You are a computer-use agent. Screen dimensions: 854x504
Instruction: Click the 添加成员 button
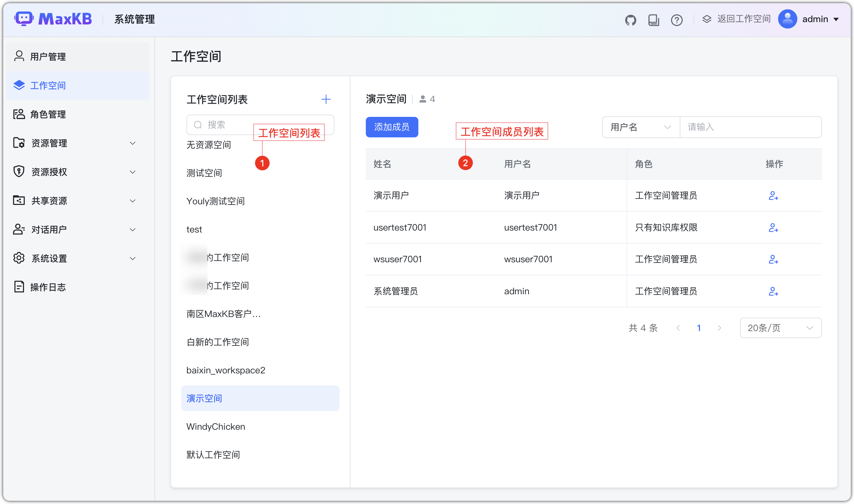tap(392, 127)
